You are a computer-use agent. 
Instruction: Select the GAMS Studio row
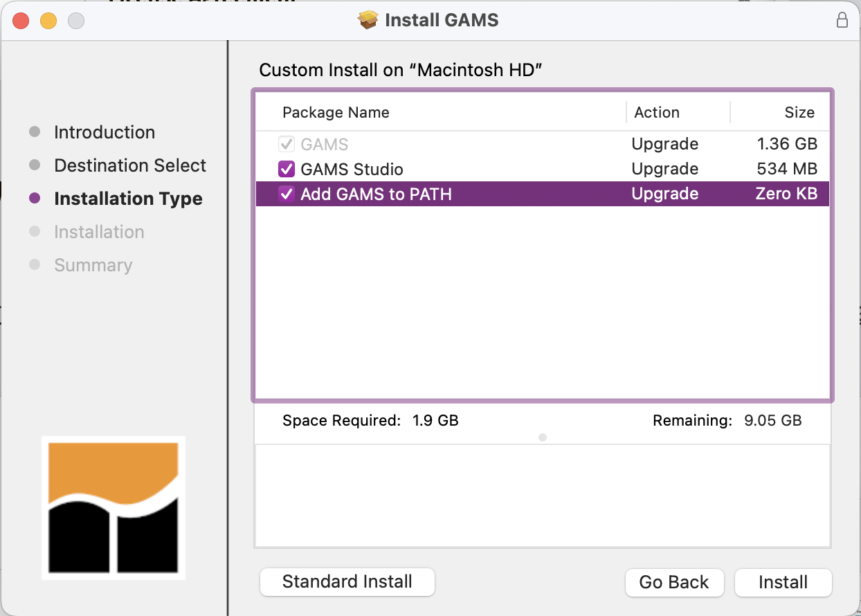[x=415, y=168]
